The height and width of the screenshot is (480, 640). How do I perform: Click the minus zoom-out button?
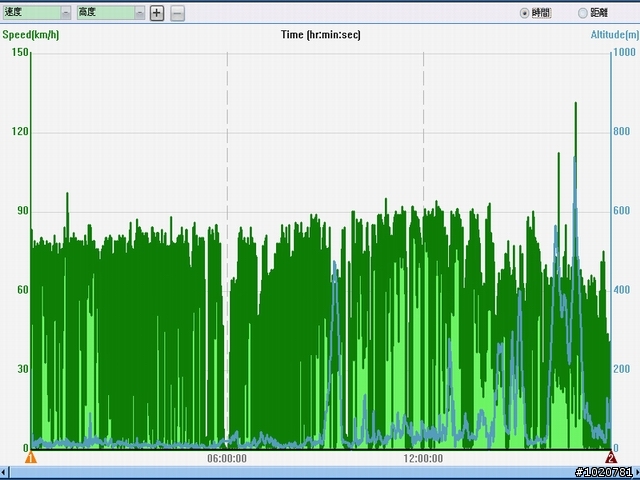click(177, 13)
